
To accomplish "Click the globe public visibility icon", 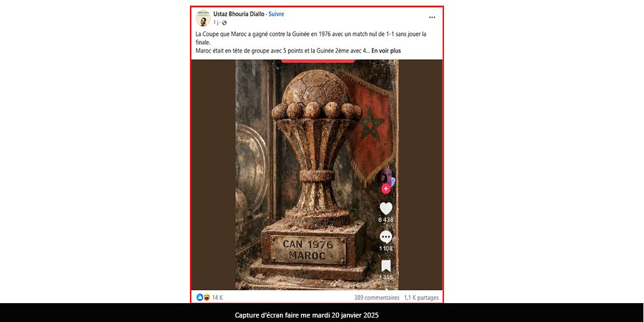I will tap(225, 23).
